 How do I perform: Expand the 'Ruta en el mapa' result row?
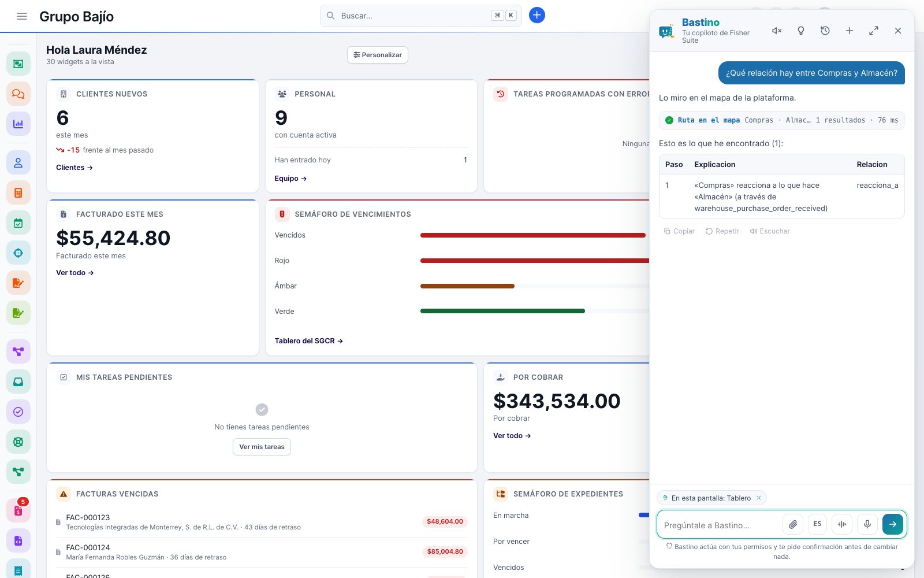[782, 120]
